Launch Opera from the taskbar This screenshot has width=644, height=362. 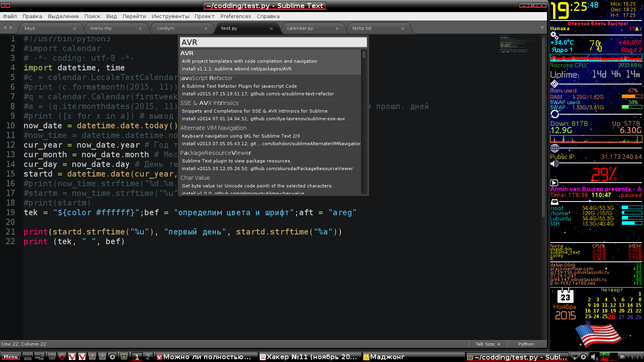pyautogui.click(x=62, y=356)
